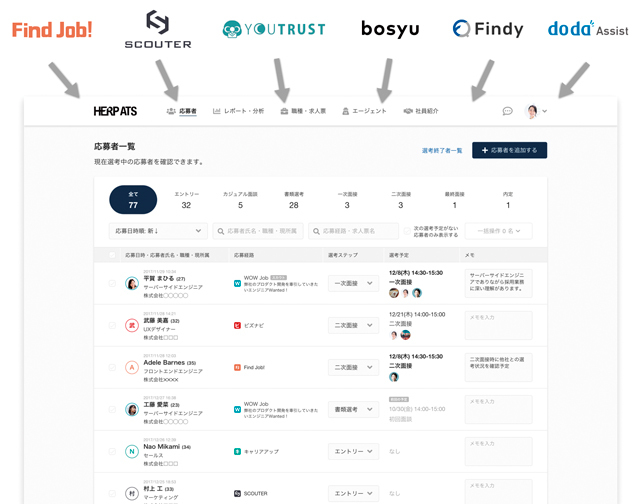Check the checkbox for Nao Mikami

(x=112, y=451)
